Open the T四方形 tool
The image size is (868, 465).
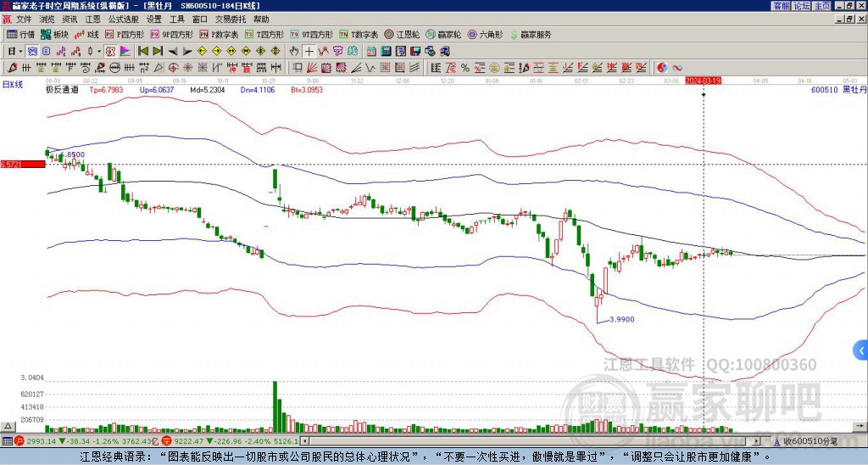tap(264, 34)
